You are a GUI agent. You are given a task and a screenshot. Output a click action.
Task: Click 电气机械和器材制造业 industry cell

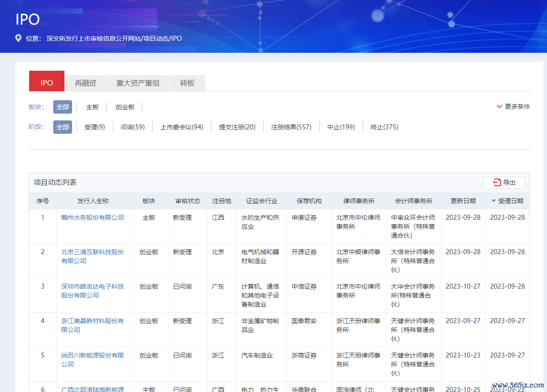point(260,256)
